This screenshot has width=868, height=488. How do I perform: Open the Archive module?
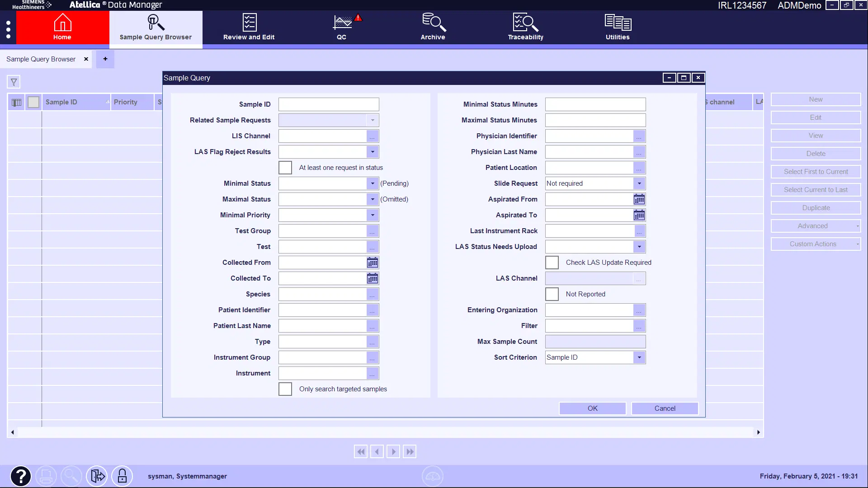(x=433, y=27)
